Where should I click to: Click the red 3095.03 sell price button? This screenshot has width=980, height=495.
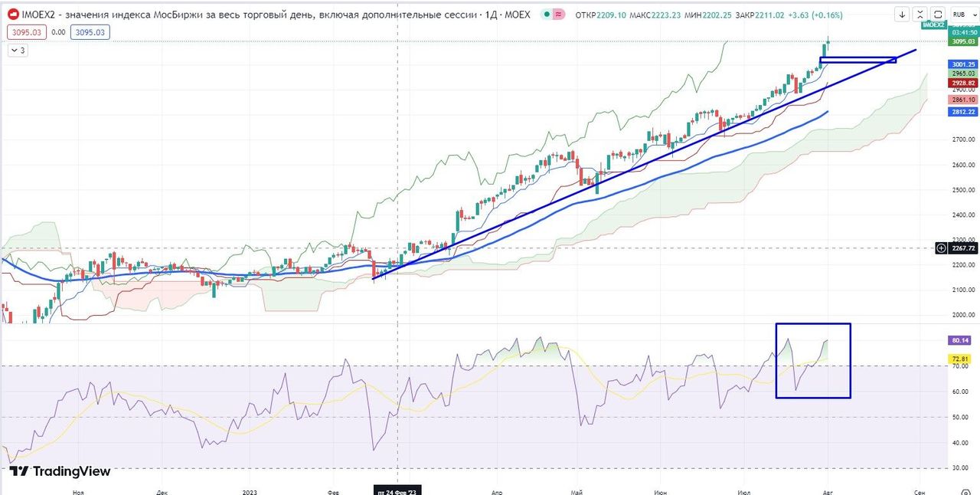tap(24, 31)
